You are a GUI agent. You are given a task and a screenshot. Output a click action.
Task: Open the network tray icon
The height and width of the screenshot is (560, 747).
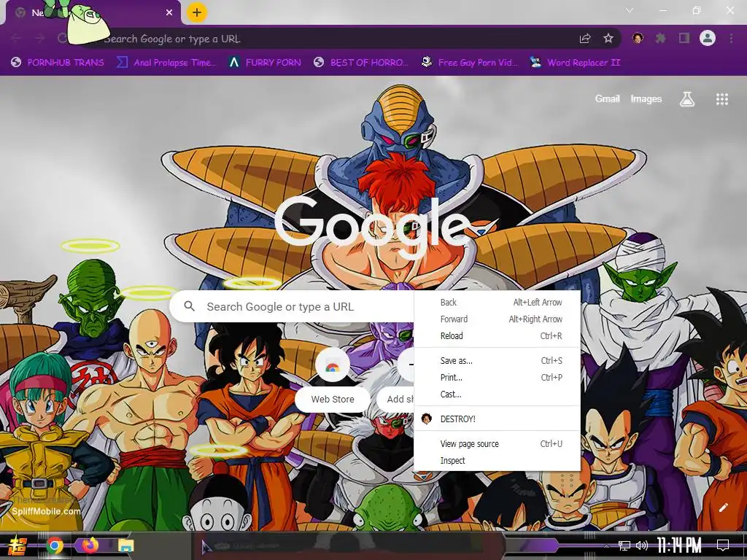point(624,545)
